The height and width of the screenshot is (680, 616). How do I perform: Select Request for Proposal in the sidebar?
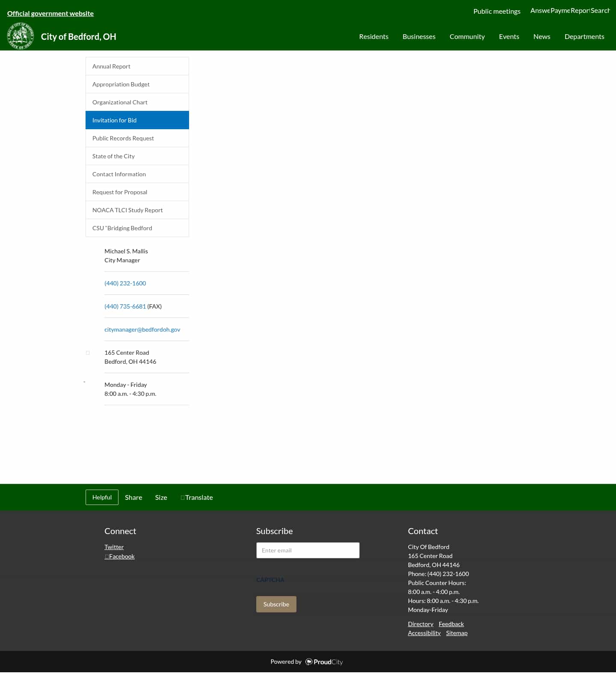[x=137, y=192]
